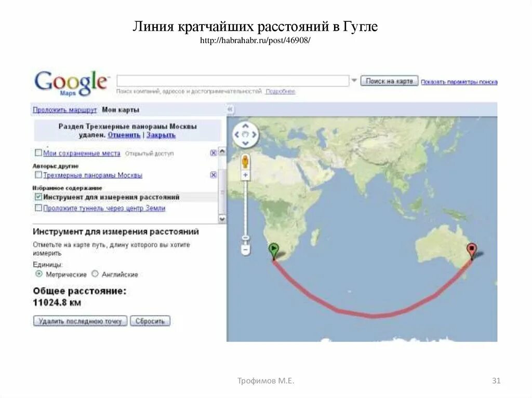Collapse the left panel with double-arrow
The image size is (532, 398).
click(230, 109)
